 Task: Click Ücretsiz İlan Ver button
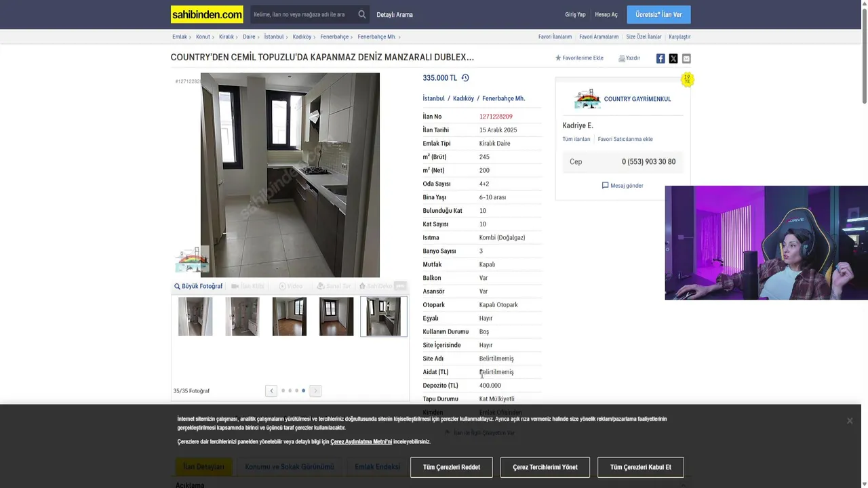(658, 14)
